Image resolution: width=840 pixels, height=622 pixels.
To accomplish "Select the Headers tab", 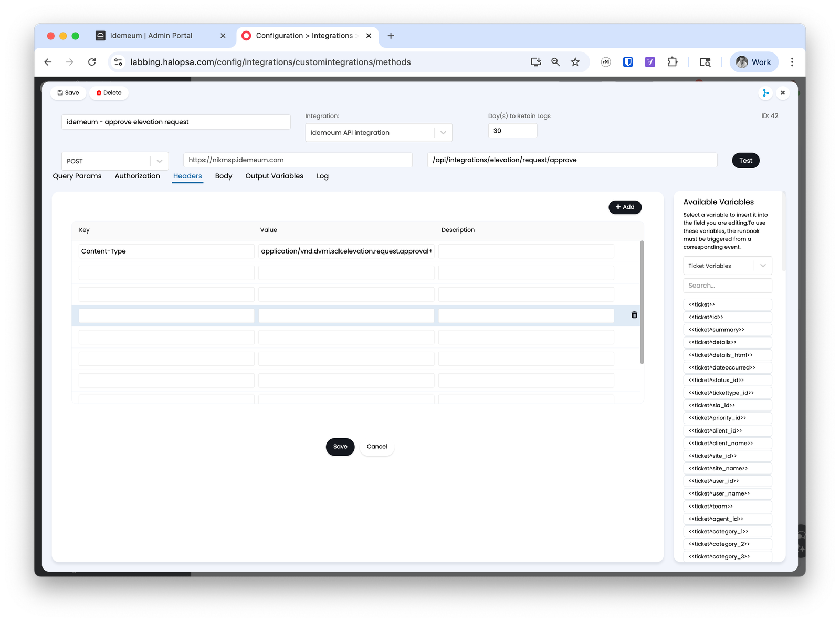I will pyautogui.click(x=187, y=176).
